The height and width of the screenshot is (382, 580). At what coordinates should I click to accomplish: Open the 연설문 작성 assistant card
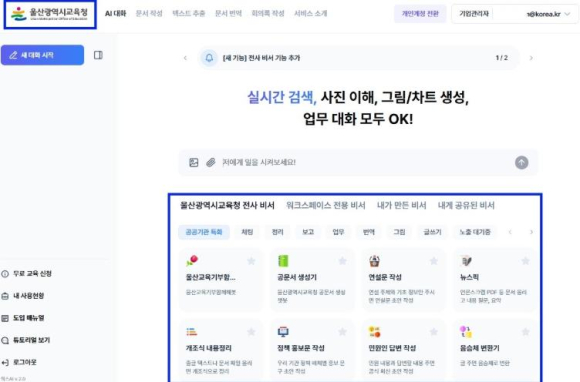(403, 280)
